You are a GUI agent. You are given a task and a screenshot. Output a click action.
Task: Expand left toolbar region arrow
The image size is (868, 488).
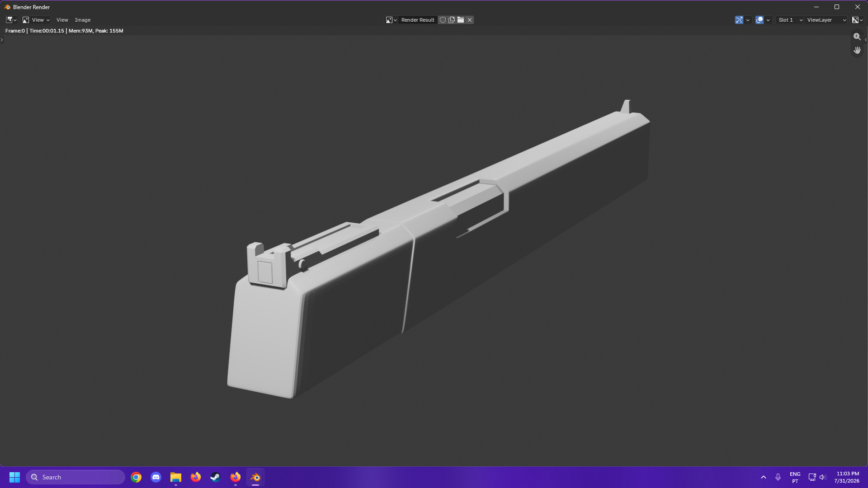pos(2,40)
